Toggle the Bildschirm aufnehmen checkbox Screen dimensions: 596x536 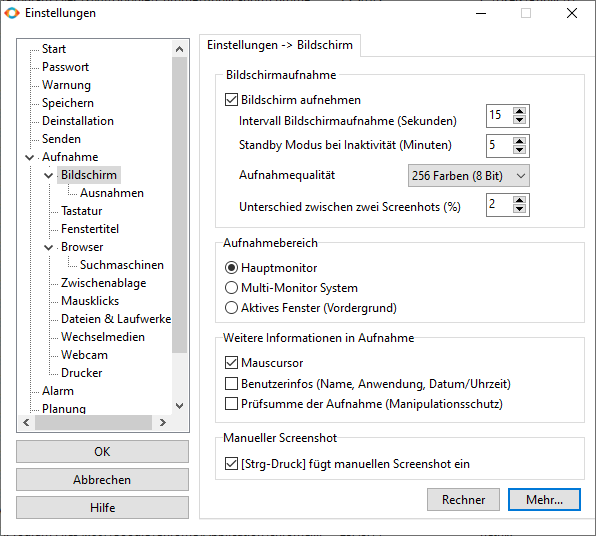pos(231,100)
